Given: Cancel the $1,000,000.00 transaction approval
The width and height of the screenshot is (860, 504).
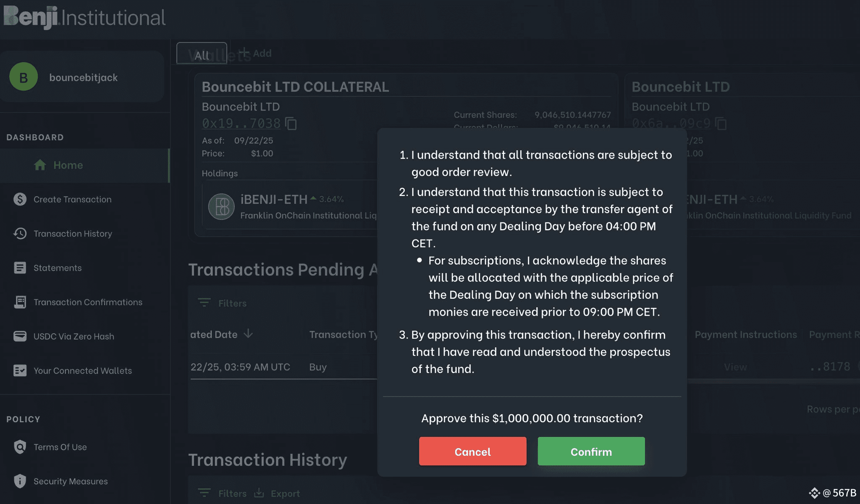Looking at the screenshot, I should (x=472, y=451).
